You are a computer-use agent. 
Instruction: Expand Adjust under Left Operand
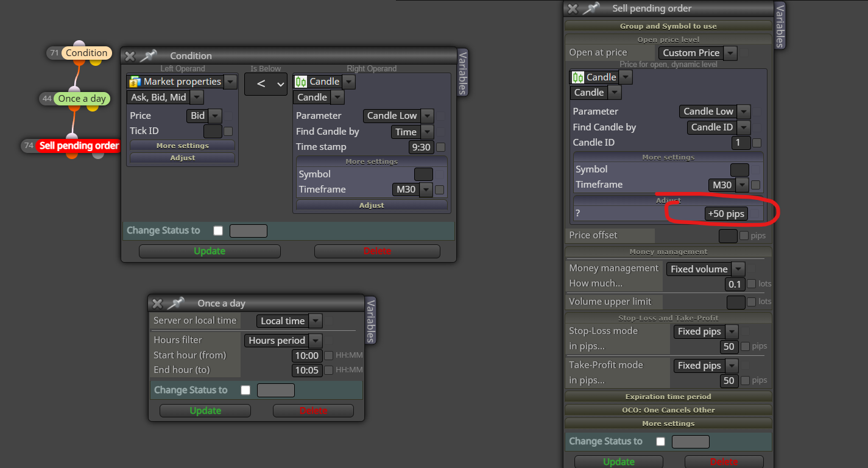coord(182,158)
